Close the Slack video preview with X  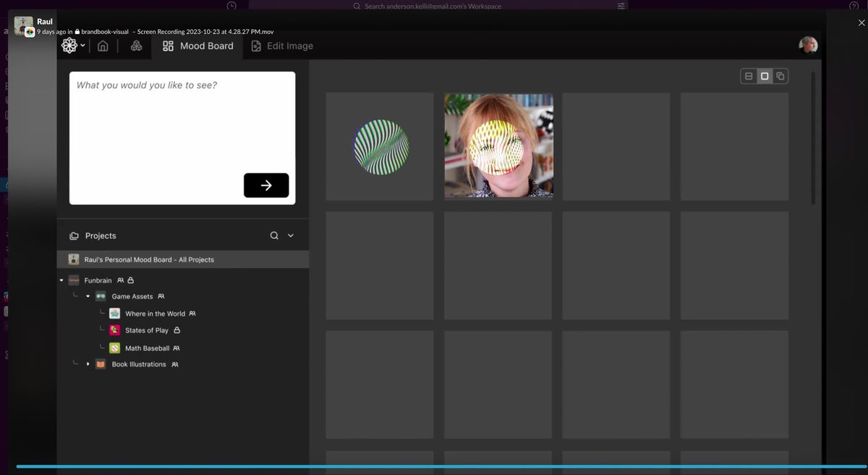click(861, 23)
